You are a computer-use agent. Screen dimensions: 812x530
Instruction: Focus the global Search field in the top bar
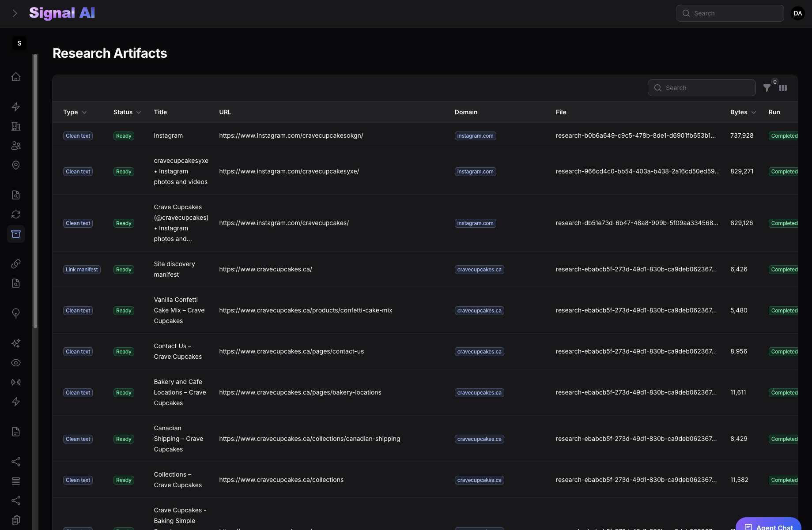[730, 13]
